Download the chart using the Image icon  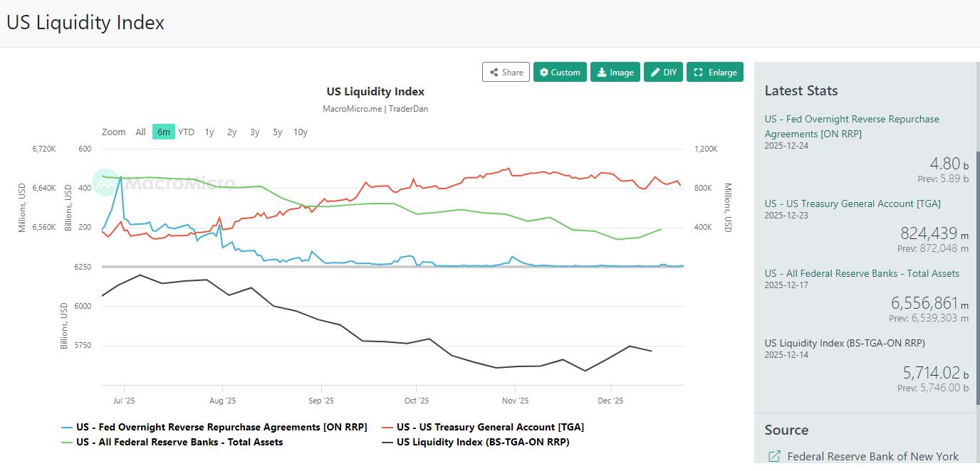(x=601, y=72)
